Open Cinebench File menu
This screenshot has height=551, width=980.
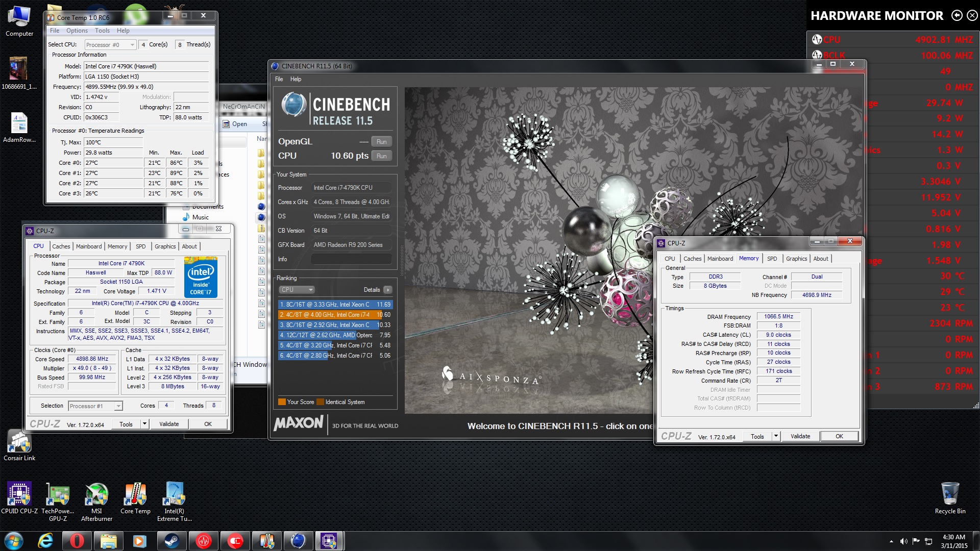pyautogui.click(x=279, y=79)
